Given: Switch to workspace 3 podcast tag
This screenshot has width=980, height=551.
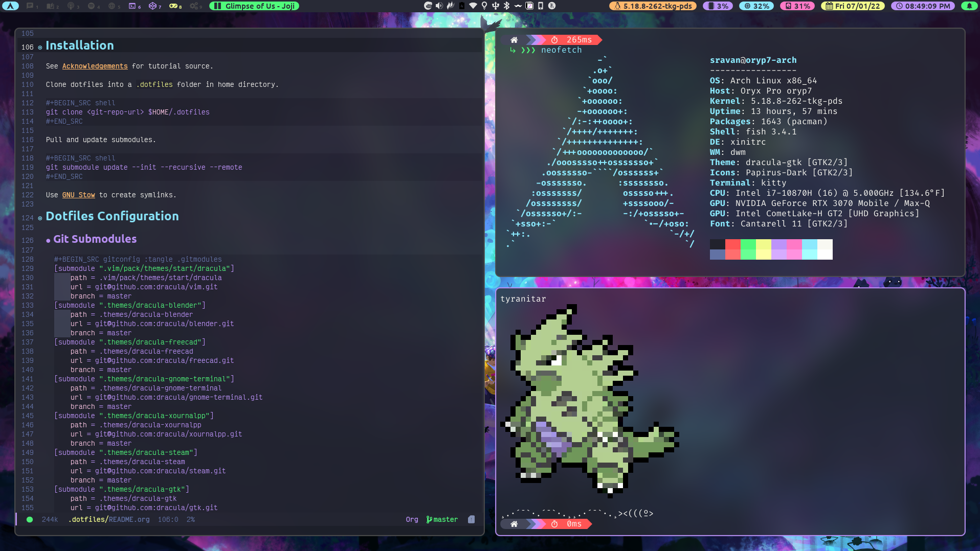Looking at the screenshot, I should pyautogui.click(x=73, y=6).
